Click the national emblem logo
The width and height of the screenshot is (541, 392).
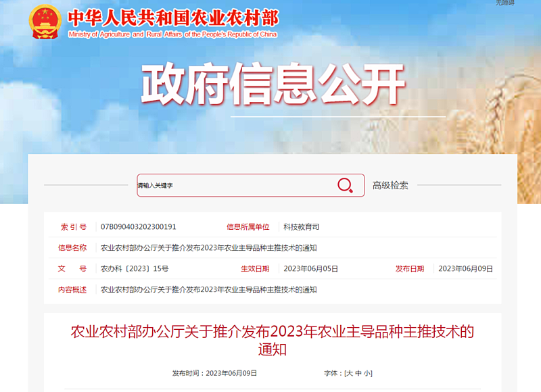coord(45,22)
